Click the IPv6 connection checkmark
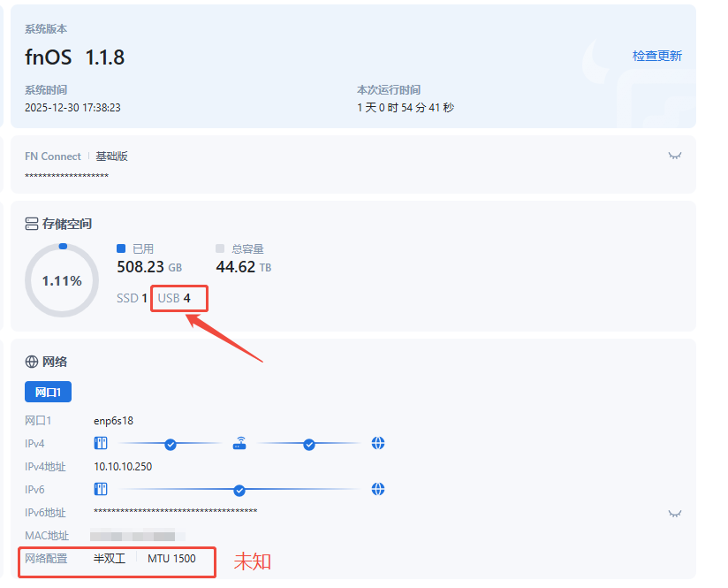The width and height of the screenshot is (728, 588). [239, 491]
